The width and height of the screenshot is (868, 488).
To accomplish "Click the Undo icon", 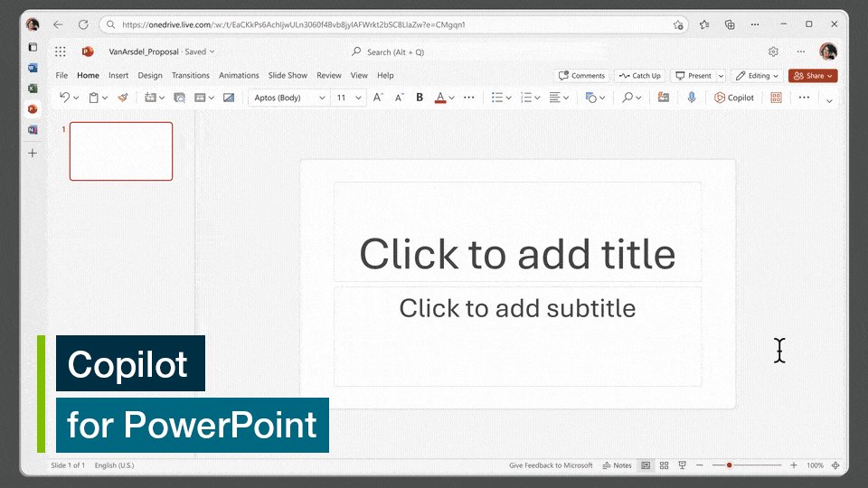I will click(65, 98).
